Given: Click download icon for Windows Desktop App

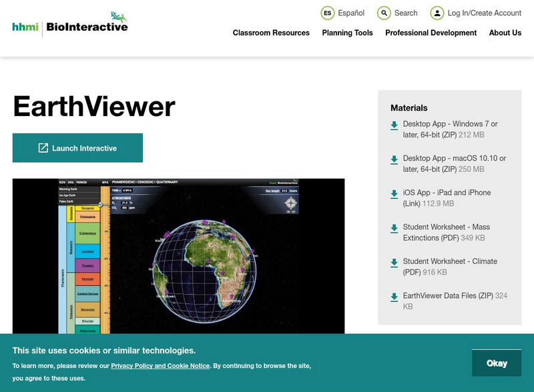Looking at the screenshot, I should 394,125.
